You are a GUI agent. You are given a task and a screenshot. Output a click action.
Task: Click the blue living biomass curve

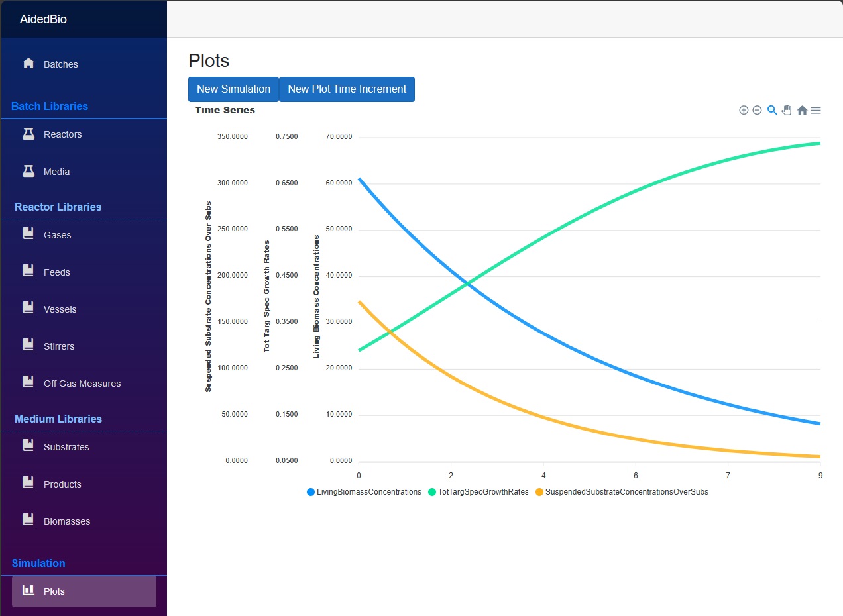[543, 332]
